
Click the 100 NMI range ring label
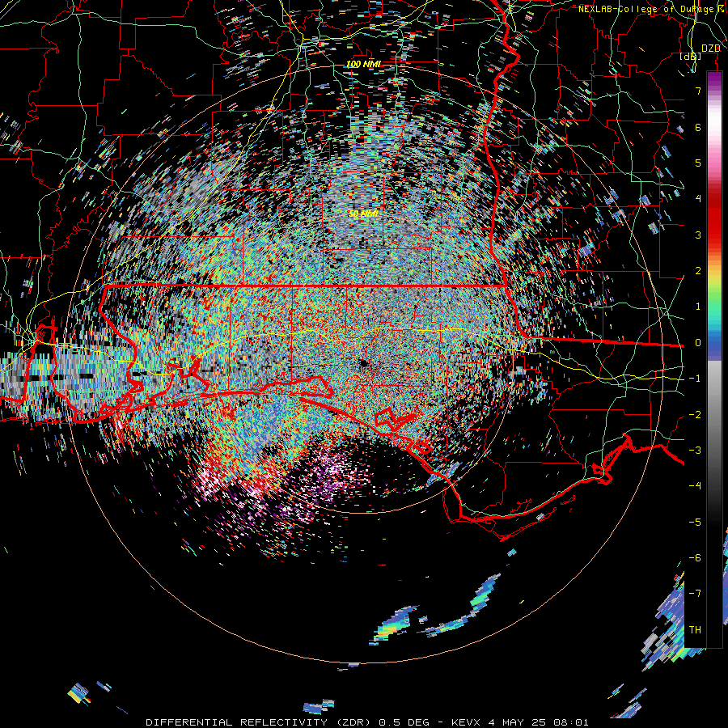pos(363,64)
